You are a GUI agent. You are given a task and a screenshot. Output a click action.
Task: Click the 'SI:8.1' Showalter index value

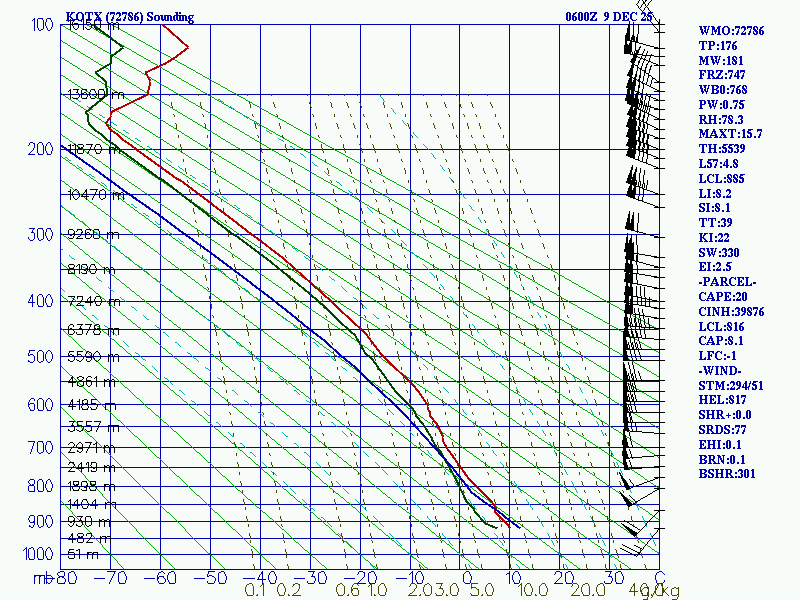point(714,208)
